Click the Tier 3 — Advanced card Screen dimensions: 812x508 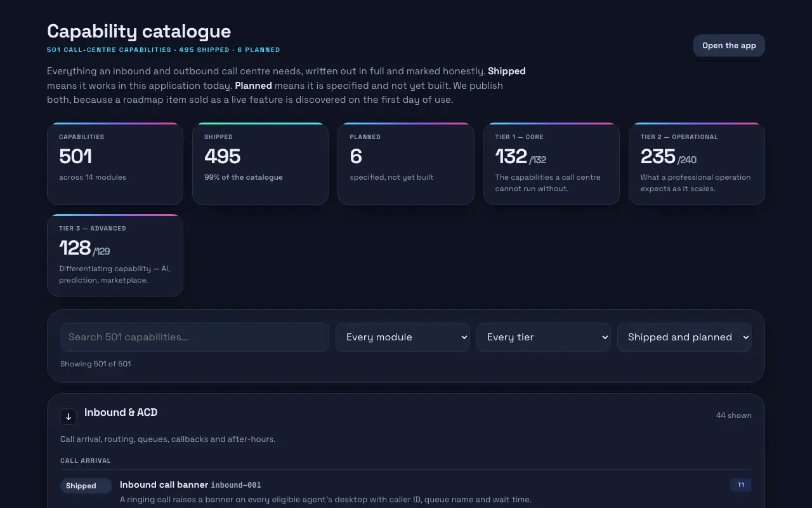pos(115,255)
